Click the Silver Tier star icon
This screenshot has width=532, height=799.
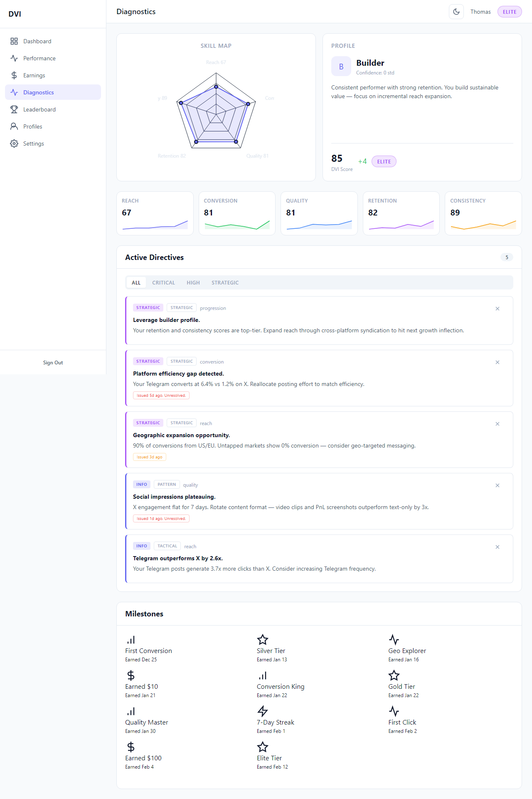[x=263, y=640]
